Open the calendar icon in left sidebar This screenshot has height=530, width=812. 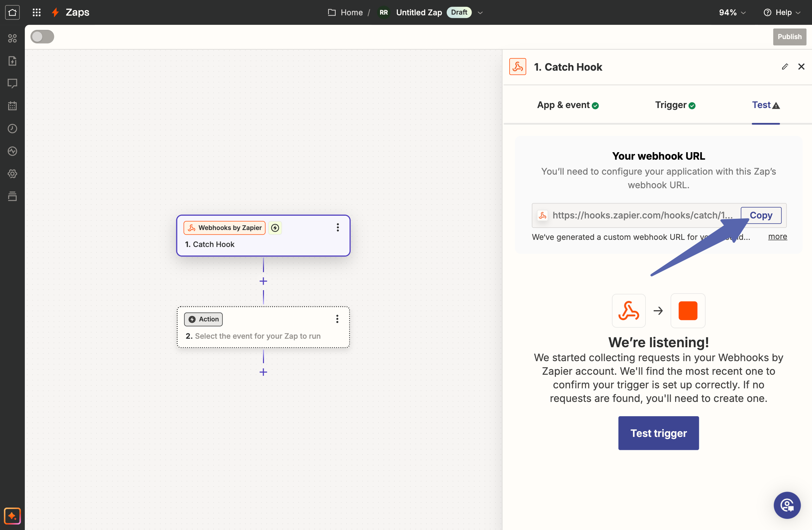[x=12, y=106]
